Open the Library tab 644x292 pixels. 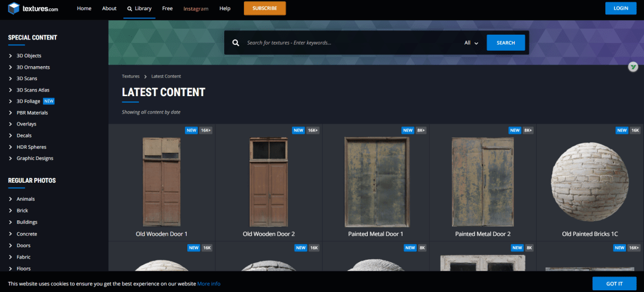tap(139, 8)
